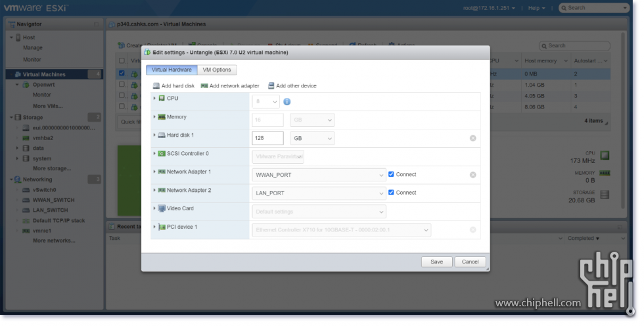
Task: Click the vSwitch0 icon in Navigator
Action: 26,190
